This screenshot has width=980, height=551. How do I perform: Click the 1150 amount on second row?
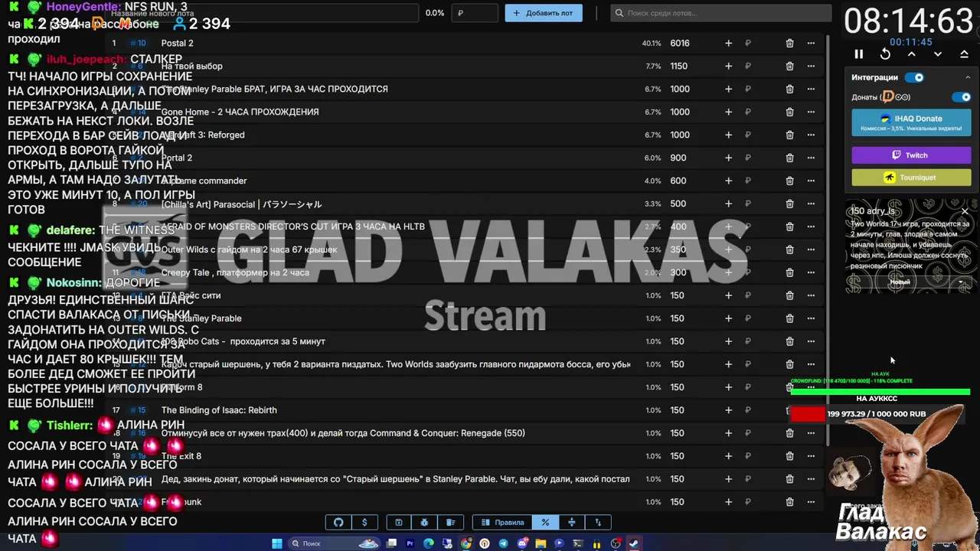click(680, 67)
